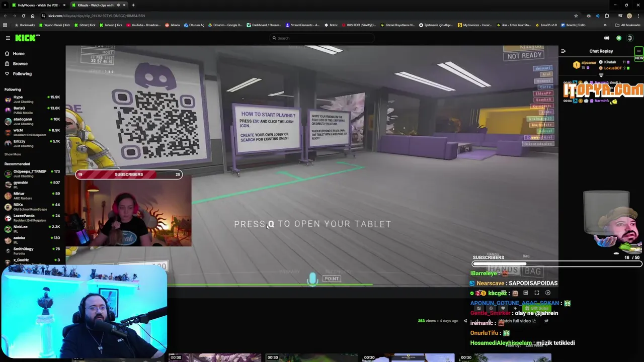
Task: Open Drive'ım Google Drive bookmark
Action: tap(225, 25)
